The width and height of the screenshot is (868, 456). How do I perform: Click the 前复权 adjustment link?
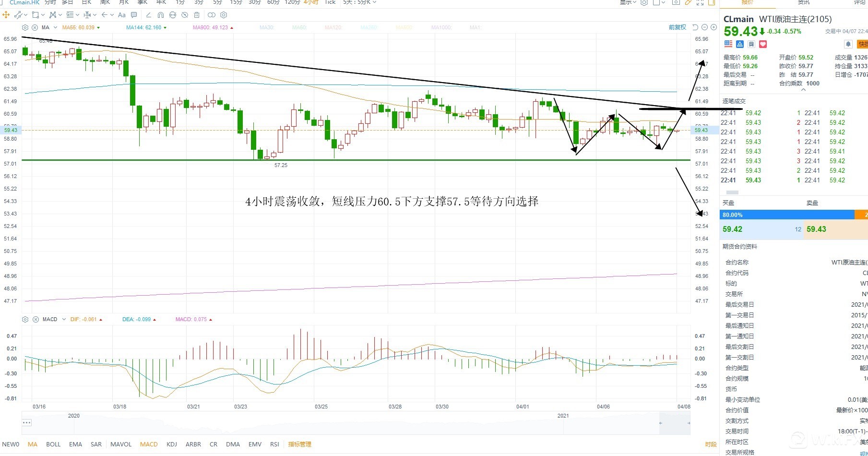click(x=677, y=27)
